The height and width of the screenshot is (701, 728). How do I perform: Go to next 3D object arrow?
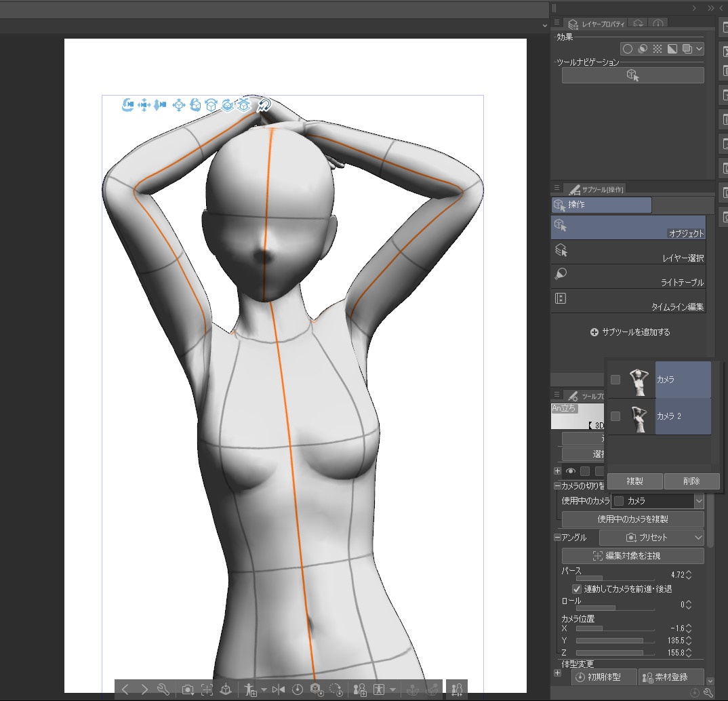click(144, 689)
